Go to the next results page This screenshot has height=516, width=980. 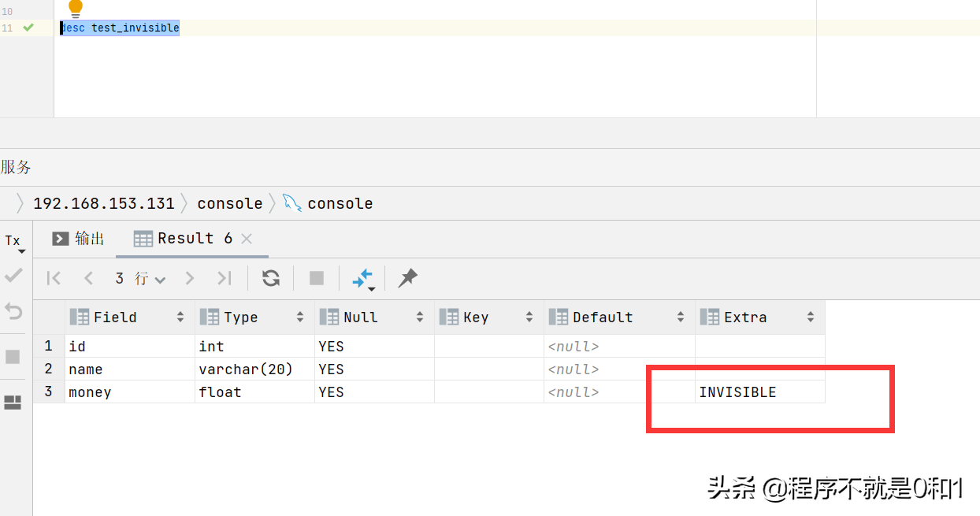click(189, 278)
